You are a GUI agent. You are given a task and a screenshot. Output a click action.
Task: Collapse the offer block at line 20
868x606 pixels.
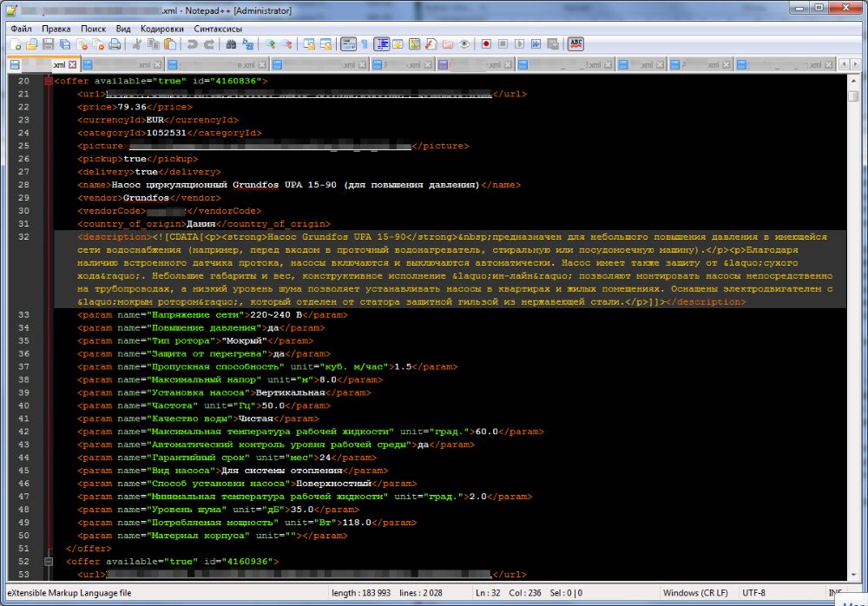48,81
